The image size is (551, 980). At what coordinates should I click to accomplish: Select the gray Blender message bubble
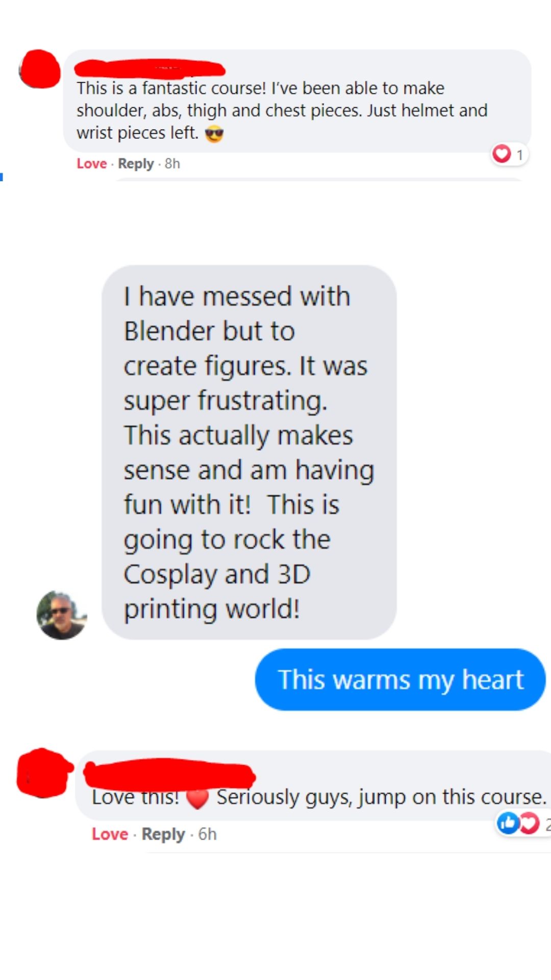coord(249,452)
